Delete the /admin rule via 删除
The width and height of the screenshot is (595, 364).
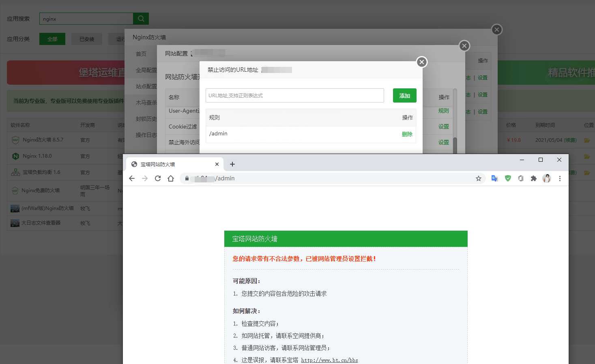pos(407,134)
